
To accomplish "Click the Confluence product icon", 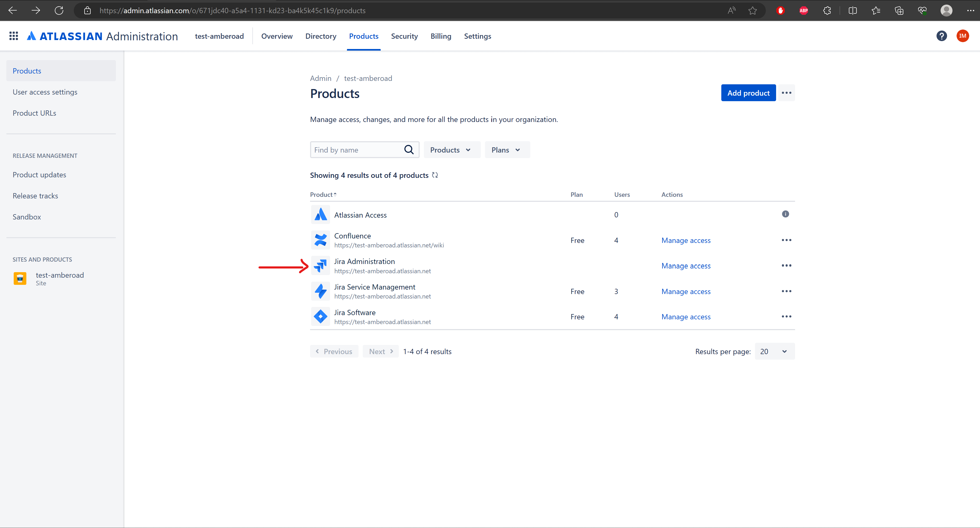I will 320,240.
